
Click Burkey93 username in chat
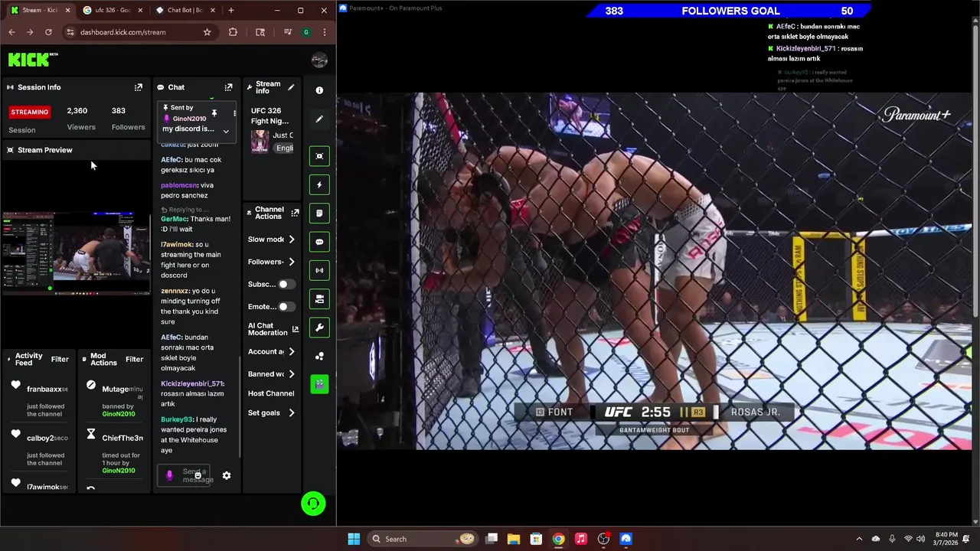click(x=177, y=419)
